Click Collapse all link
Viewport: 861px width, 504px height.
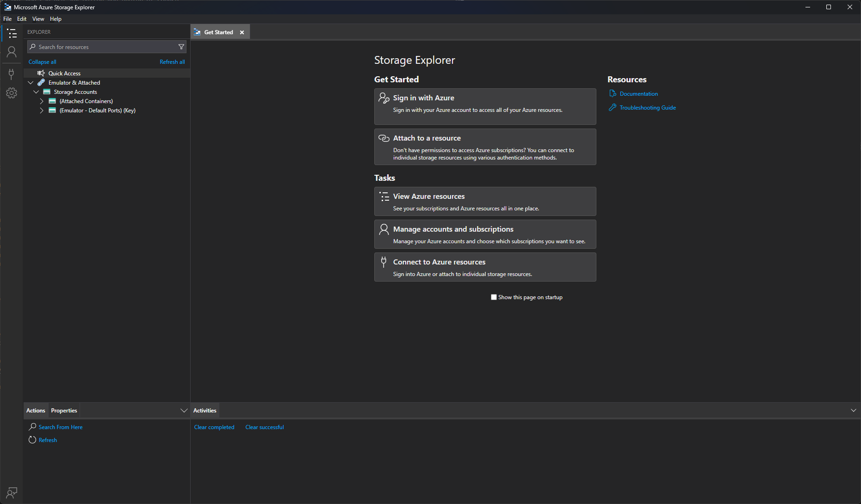coord(42,62)
